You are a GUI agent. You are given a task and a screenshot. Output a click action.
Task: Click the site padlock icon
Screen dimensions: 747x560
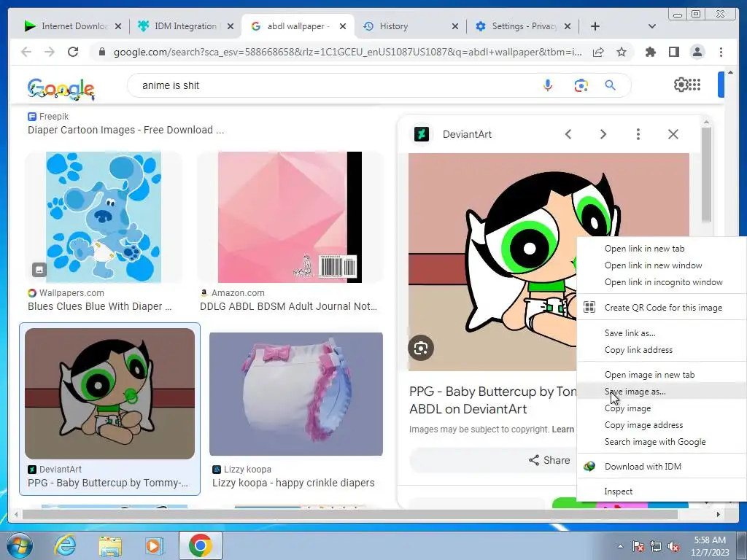click(101, 52)
